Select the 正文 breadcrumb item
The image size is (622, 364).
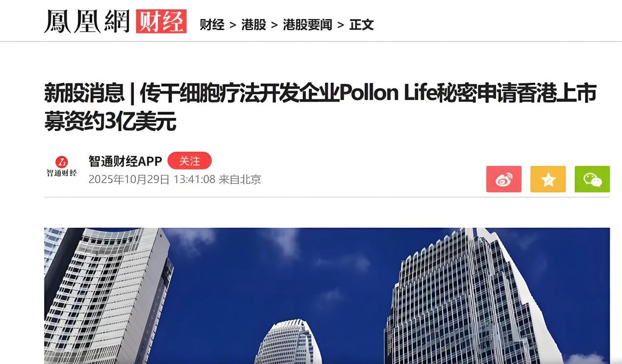[x=361, y=25]
